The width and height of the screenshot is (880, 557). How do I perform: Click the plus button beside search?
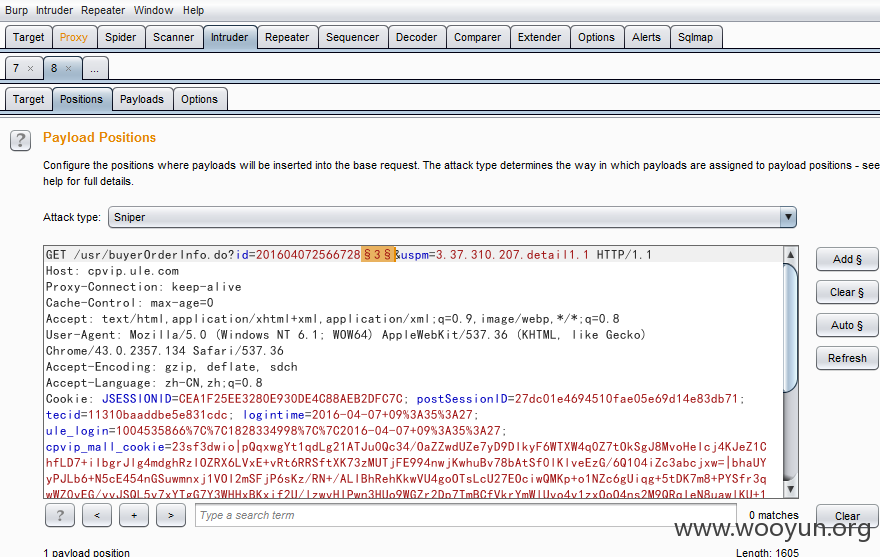(134, 515)
